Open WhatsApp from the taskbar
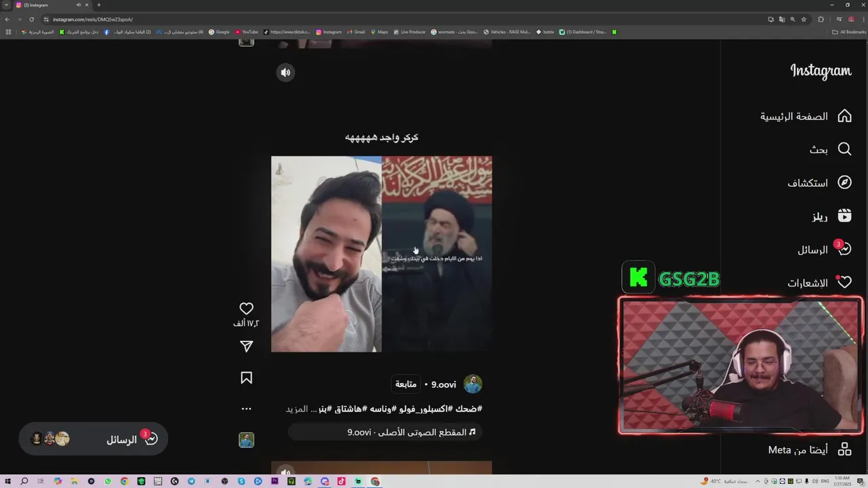Viewport: 868px width, 488px height. coord(108,481)
